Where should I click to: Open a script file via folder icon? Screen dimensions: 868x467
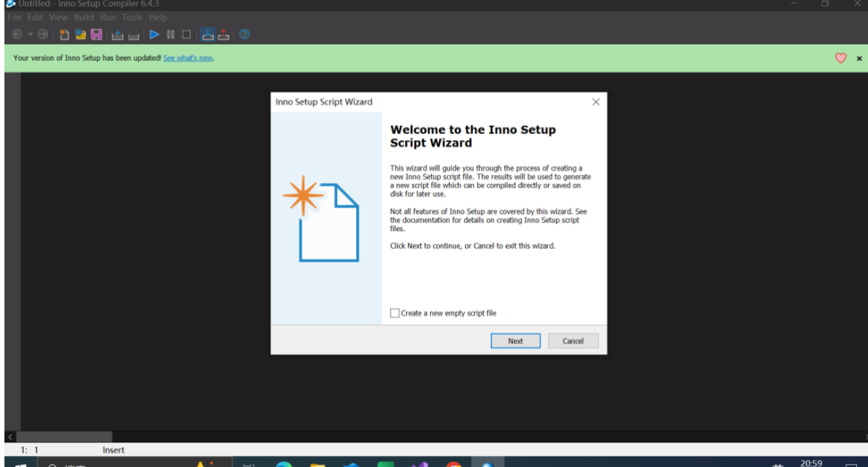pos(80,34)
